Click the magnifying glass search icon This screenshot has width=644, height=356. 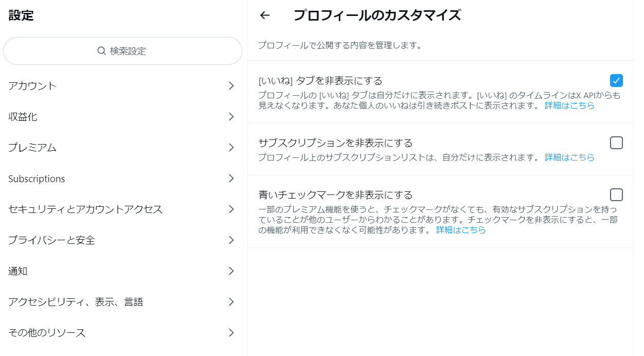click(x=100, y=51)
